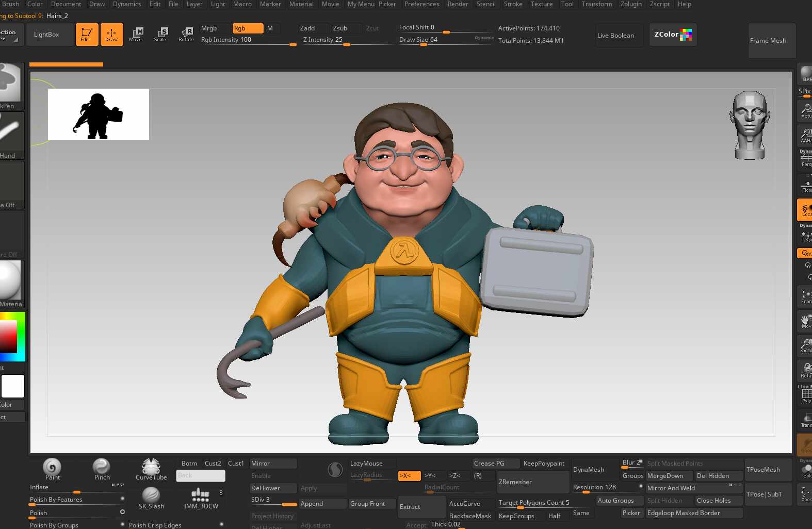Open the IMM_3DCW insert brush
Image resolution: width=812 pixels, height=529 pixels.
[x=201, y=498]
